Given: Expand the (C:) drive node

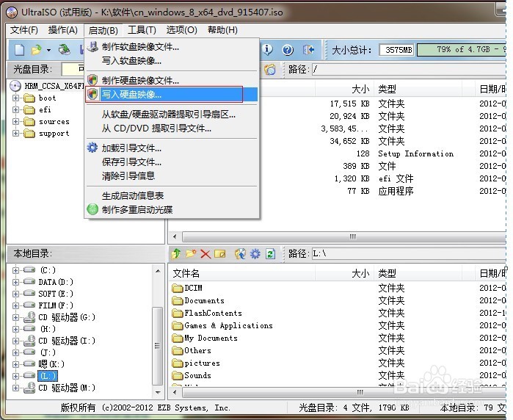Looking at the screenshot, I should tap(15, 270).
